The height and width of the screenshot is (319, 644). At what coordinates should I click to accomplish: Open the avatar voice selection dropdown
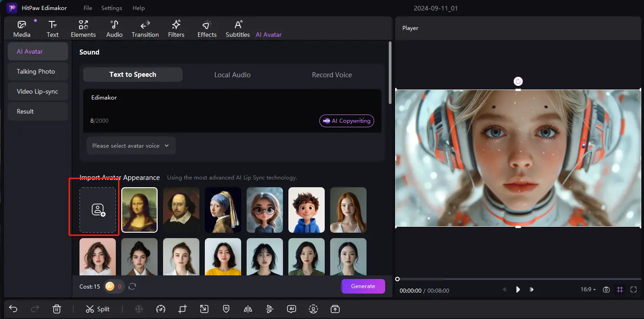(x=131, y=145)
